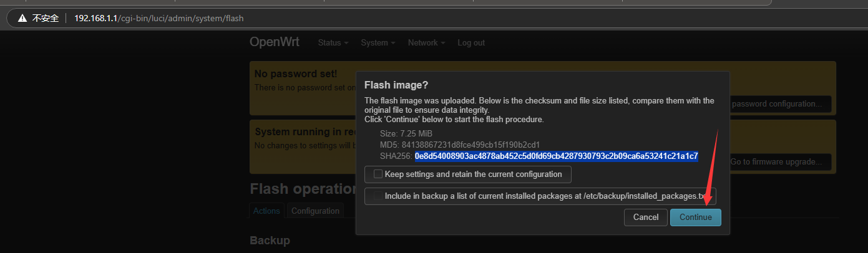Screen dimensions: 868x253
Task: Click the Backup section heading
Action: [x=270, y=241]
